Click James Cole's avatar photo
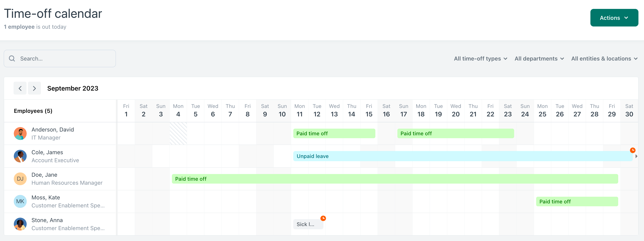This screenshot has width=644, height=241. click(x=20, y=156)
